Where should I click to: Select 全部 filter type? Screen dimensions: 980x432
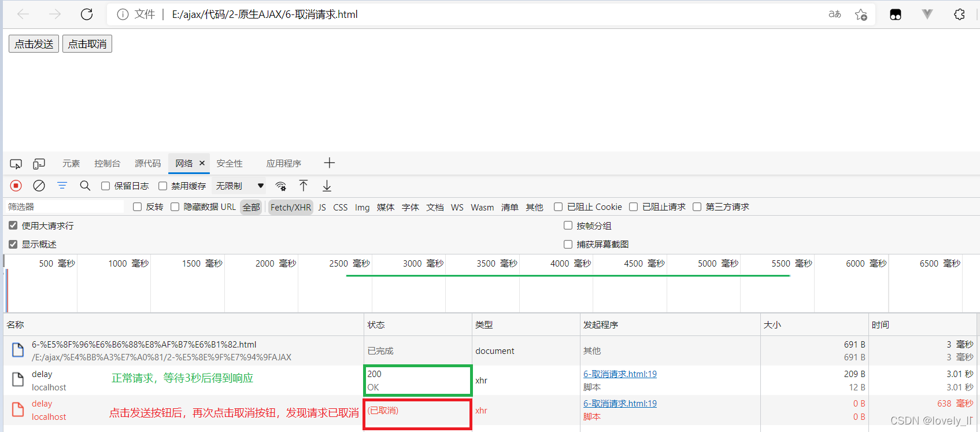[x=251, y=207]
